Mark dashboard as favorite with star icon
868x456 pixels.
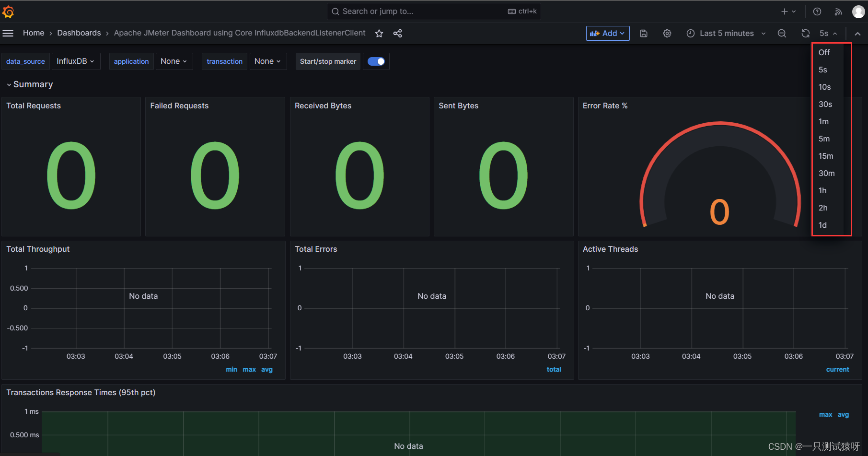point(379,33)
